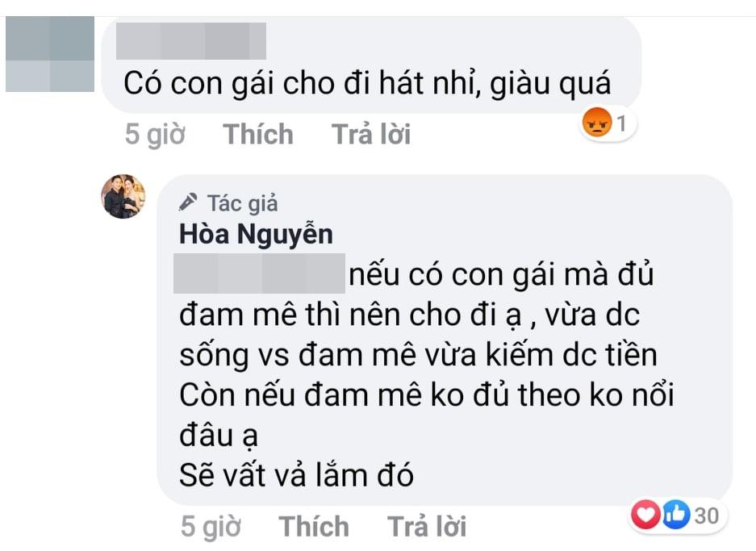Screen dimensions: 756x551
Task: Click Thích under the first comment
Action: coord(259,134)
